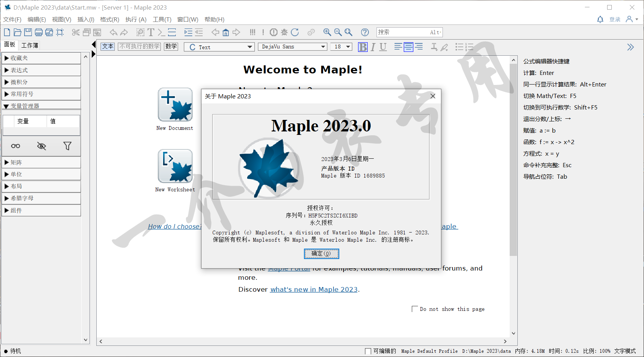
Task: Click the Open file folder icon
Action: tap(17, 32)
